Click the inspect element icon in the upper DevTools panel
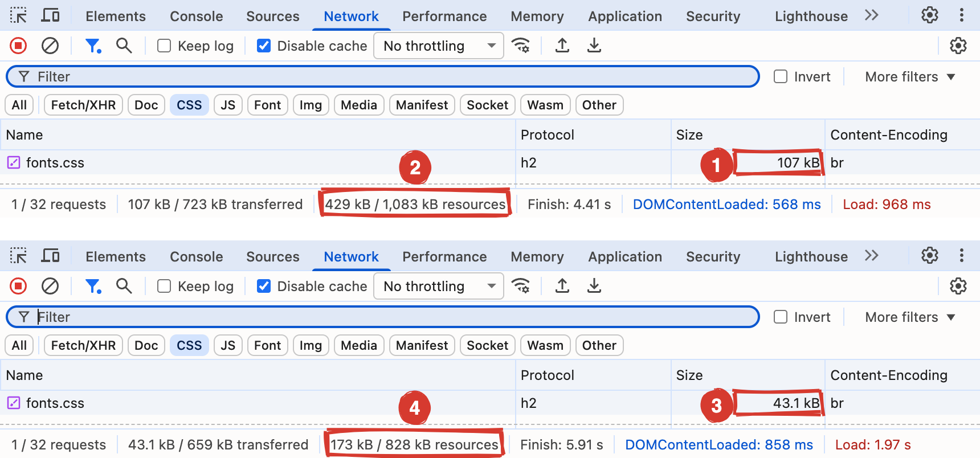The image size is (980, 458). coord(18,15)
